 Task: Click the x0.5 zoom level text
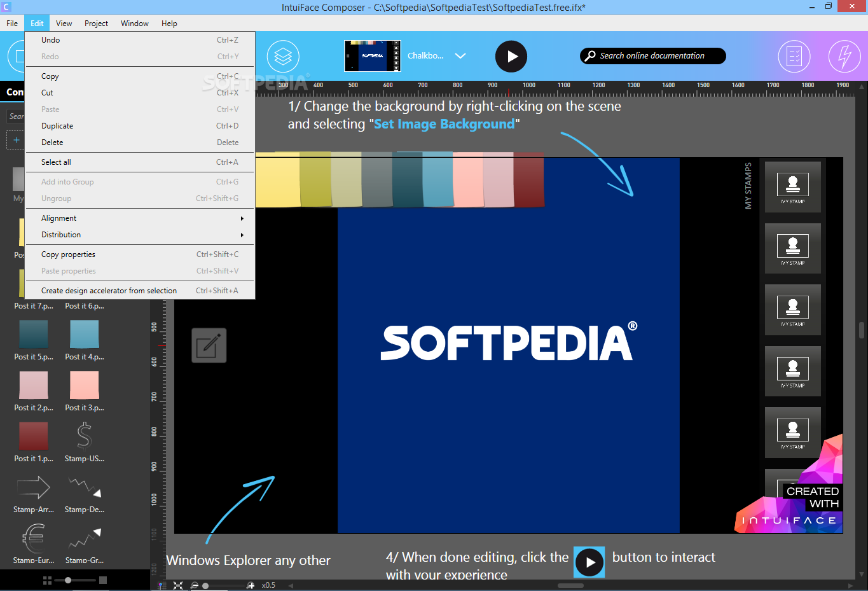click(268, 585)
